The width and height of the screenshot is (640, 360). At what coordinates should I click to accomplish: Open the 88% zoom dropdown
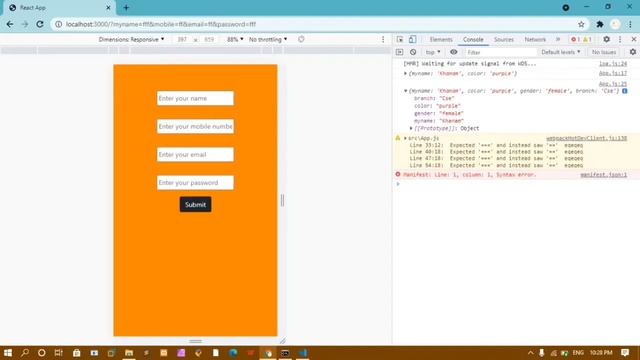(235, 40)
